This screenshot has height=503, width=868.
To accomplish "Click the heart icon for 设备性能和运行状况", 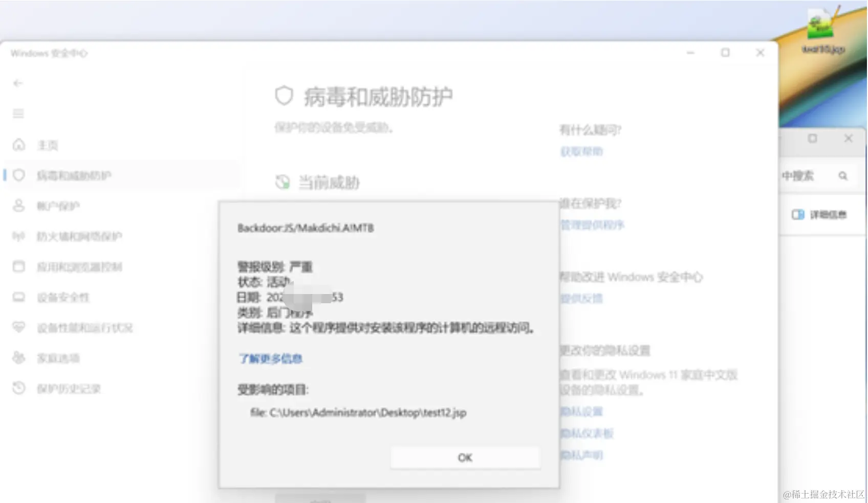I will pyautogui.click(x=19, y=327).
